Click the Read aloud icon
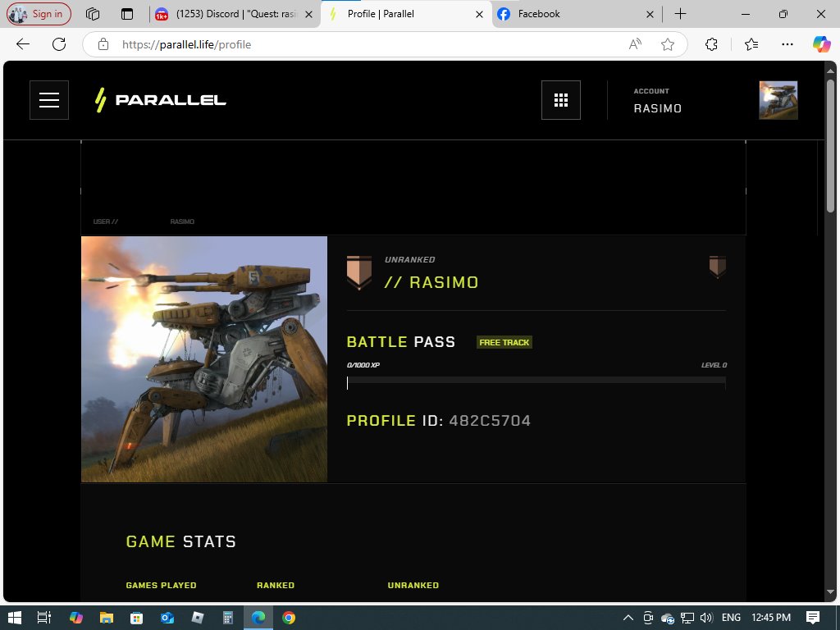This screenshot has width=840, height=630. [635, 44]
